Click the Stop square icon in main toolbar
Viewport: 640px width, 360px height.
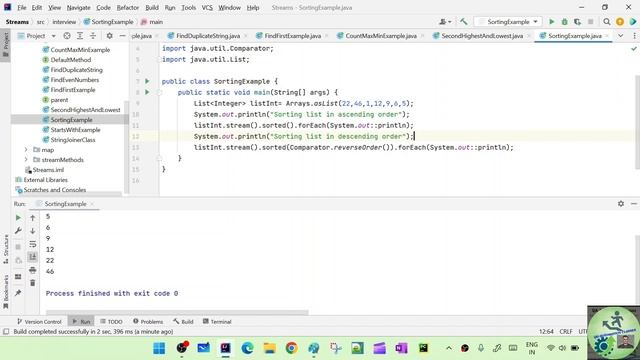tap(590, 22)
